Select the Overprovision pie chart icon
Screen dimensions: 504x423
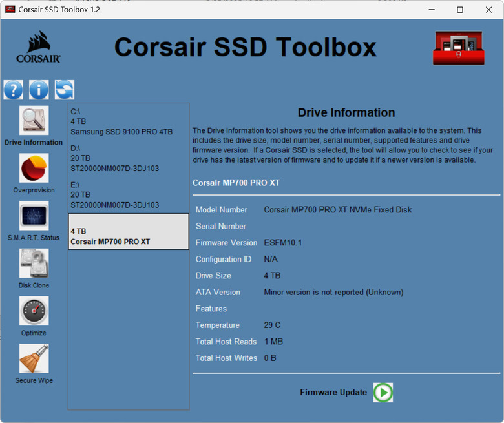34,168
